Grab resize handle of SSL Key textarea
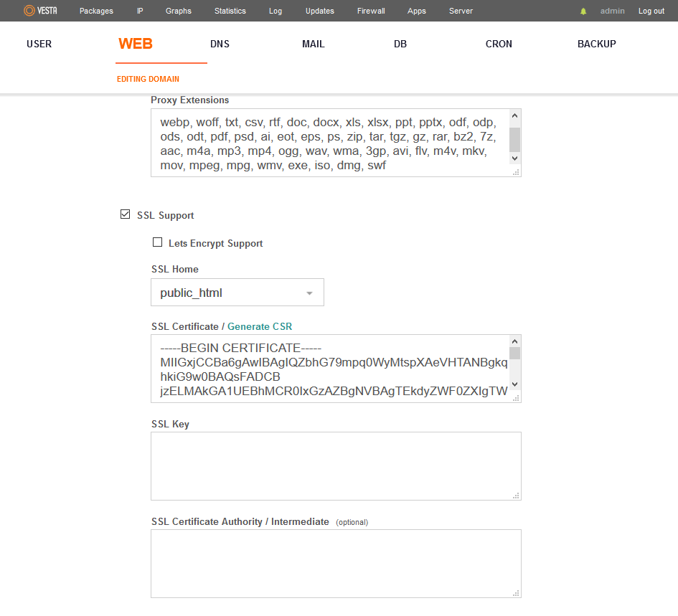 516,496
